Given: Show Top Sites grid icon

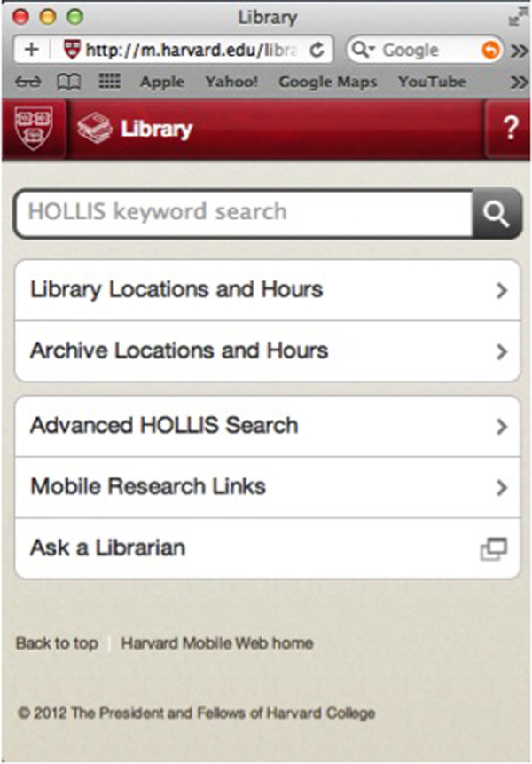Looking at the screenshot, I should pyautogui.click(x=108, y=82).
